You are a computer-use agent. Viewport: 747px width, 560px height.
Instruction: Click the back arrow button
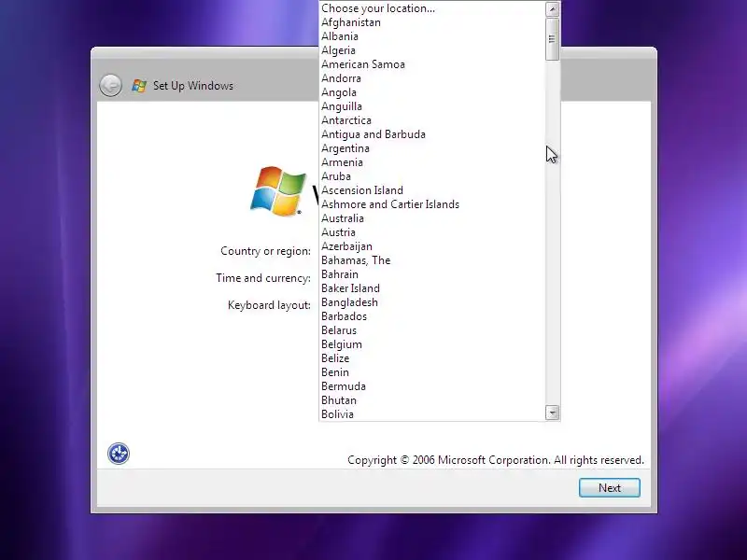pyautogui.click(x=110, y=86)
